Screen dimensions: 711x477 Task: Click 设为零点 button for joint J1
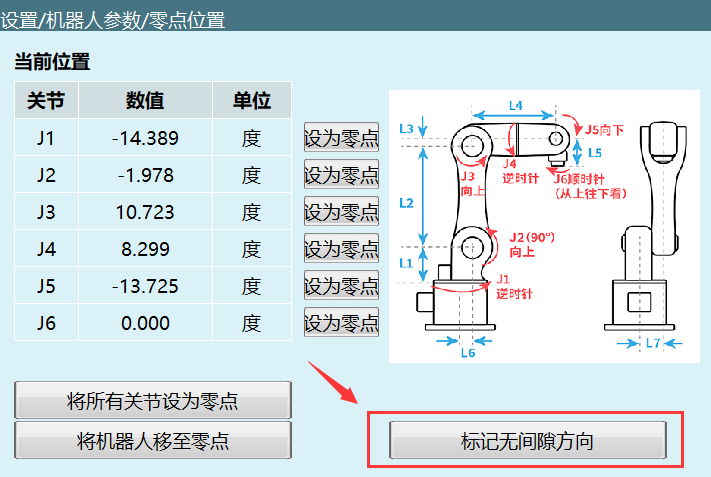click(341, 138)
